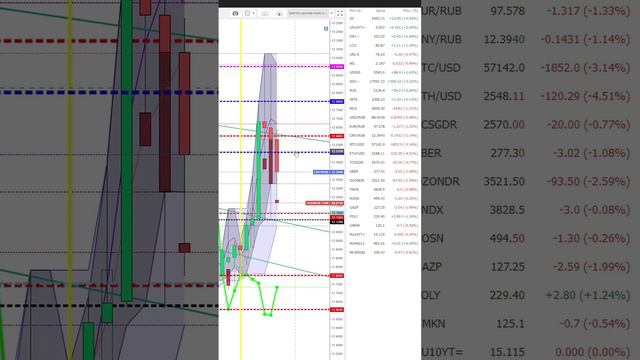Click the cloud save icon
Viewport: 640px width, 360px height.
[x=265, y=13]
